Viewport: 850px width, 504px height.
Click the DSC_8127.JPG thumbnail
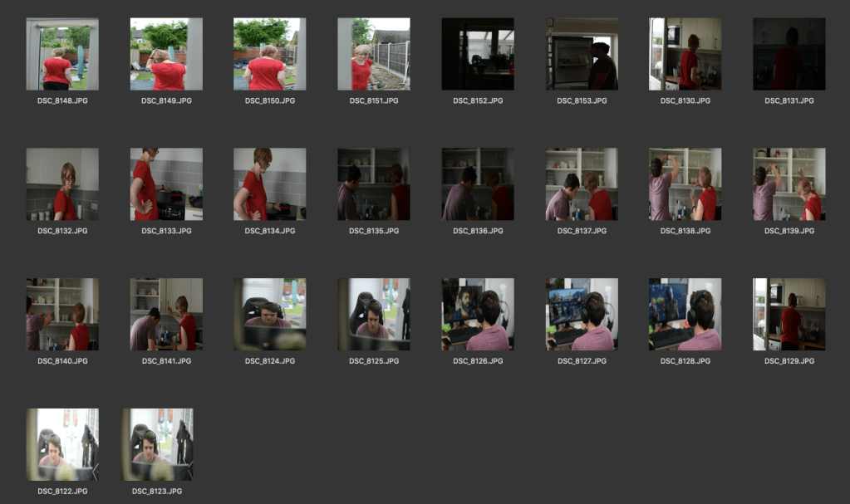click(x=581, y=314)
